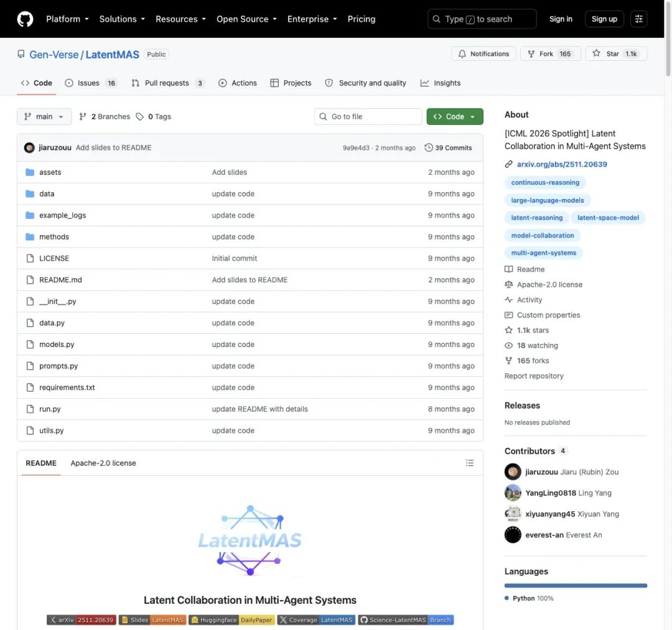Open the run.py file

(x=50, y=409)
